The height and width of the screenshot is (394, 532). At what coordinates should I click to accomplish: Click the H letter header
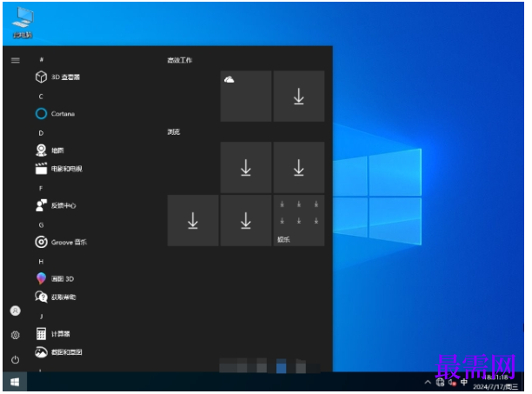point(41,262)
